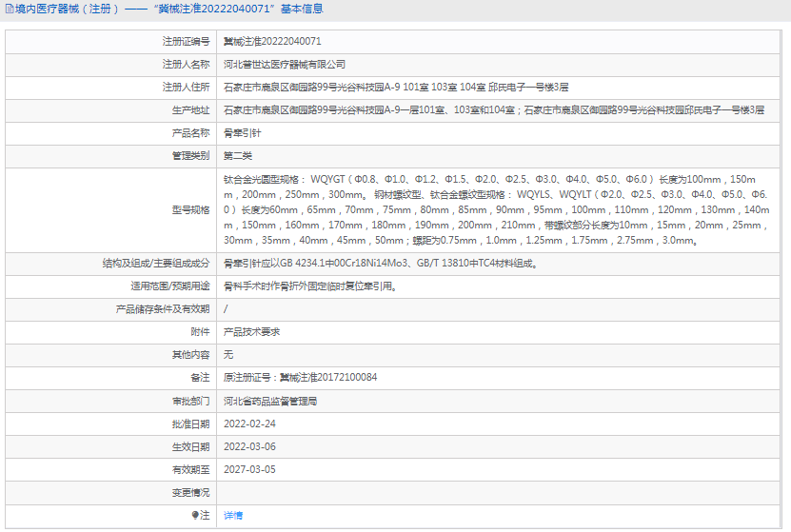Select expiry date 2027-03-05

pos(249,469)
